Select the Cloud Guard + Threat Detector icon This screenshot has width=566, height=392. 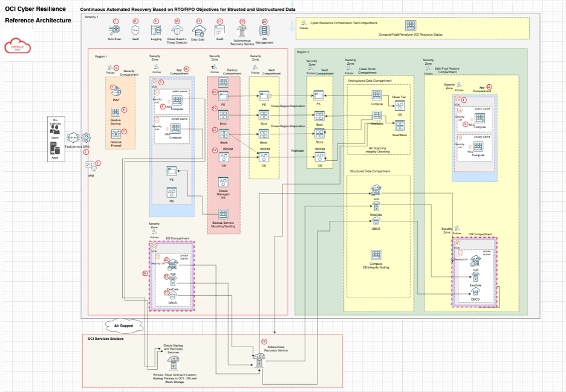178,29
